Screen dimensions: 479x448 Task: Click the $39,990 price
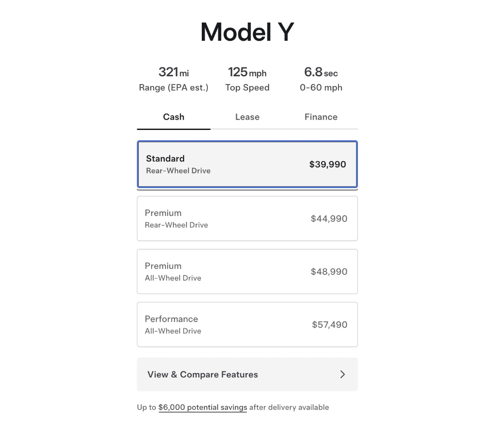click(x=327, y=165)
